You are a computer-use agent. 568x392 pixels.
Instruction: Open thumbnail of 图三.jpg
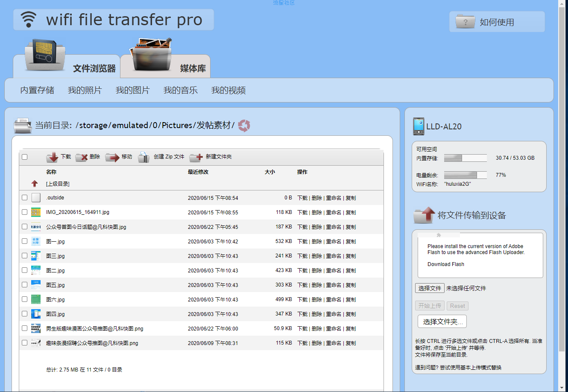[x=36, y=255]
